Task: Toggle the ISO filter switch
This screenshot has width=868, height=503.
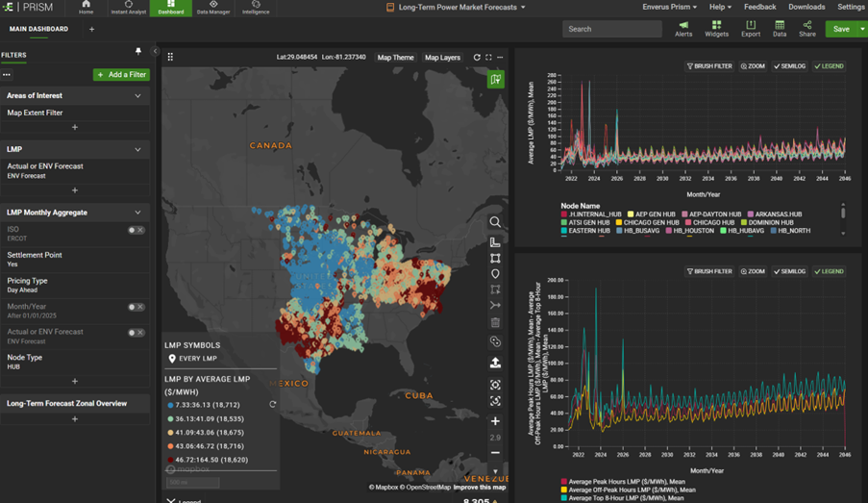Action: click(136, 230)
